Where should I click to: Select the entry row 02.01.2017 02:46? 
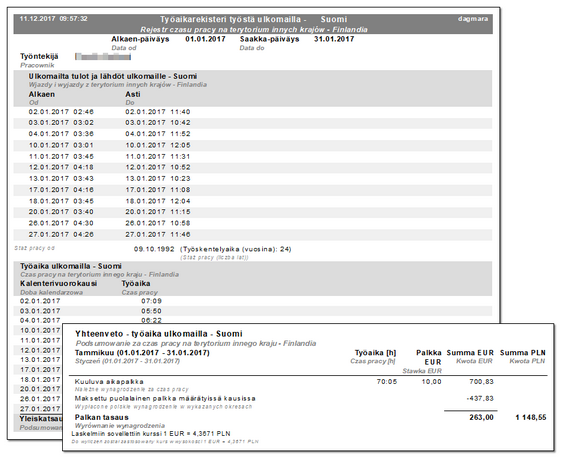pyautogui.click(x=253, y=112)
